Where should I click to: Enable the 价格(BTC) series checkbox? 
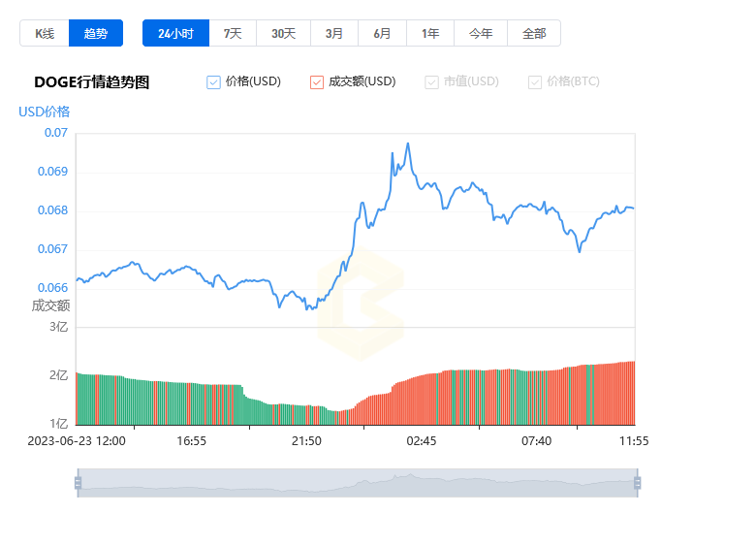coord(535,82)
